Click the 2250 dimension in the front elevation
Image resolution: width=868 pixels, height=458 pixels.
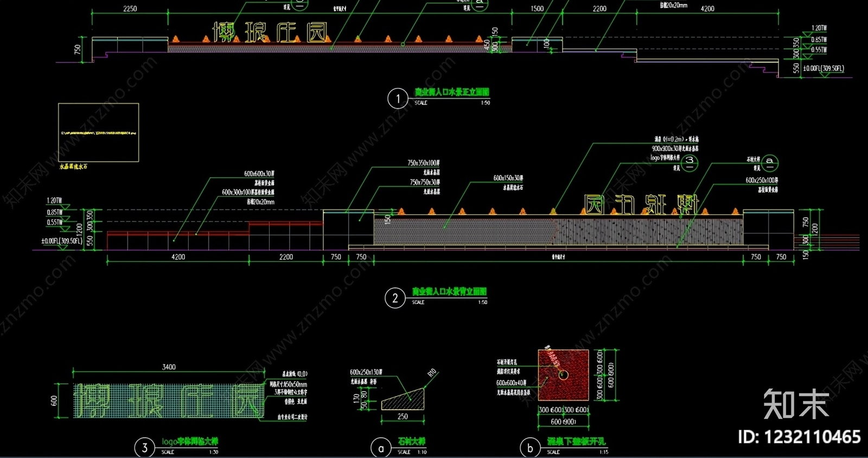pyautogui.click(x=130, y=9)
